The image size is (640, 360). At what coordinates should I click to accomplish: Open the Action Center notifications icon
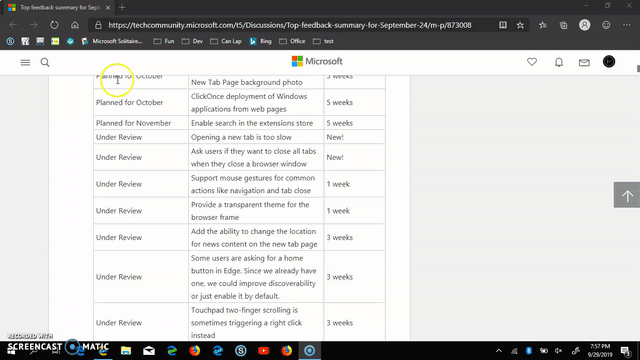tap(625, 351)
